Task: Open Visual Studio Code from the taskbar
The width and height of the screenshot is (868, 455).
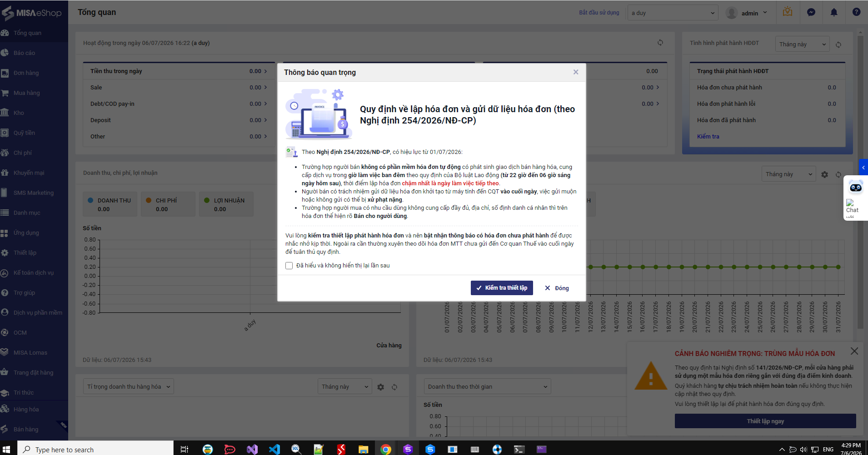Action: point(274,449)
